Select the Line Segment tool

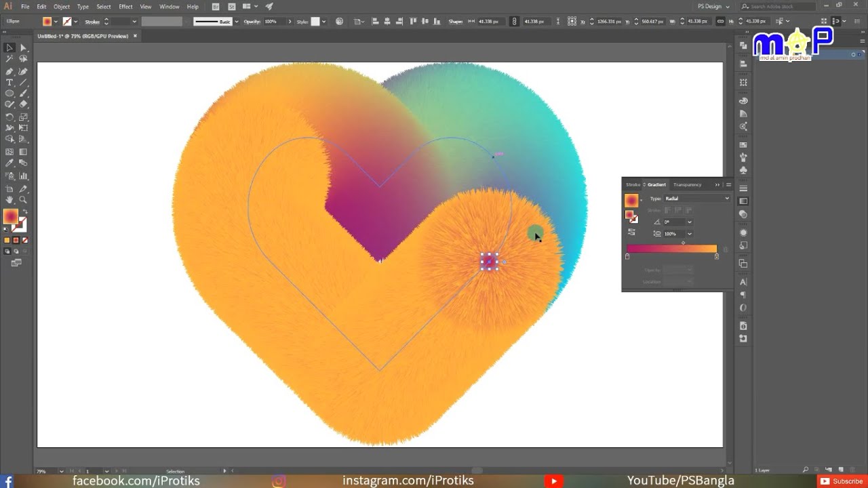[23, 82]
